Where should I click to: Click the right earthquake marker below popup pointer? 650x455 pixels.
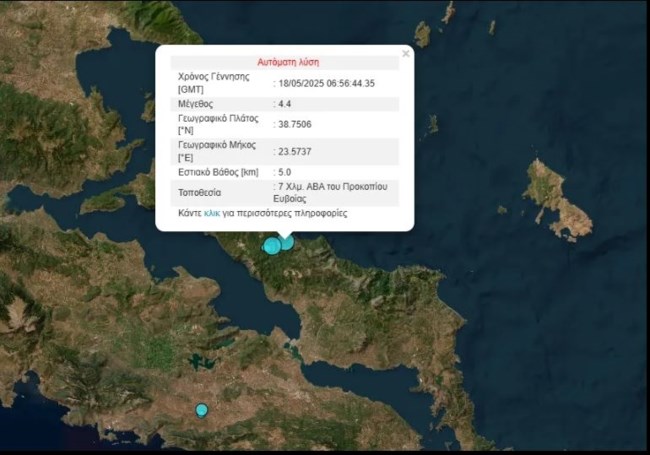pyautogui.click(x=287, y=241)
